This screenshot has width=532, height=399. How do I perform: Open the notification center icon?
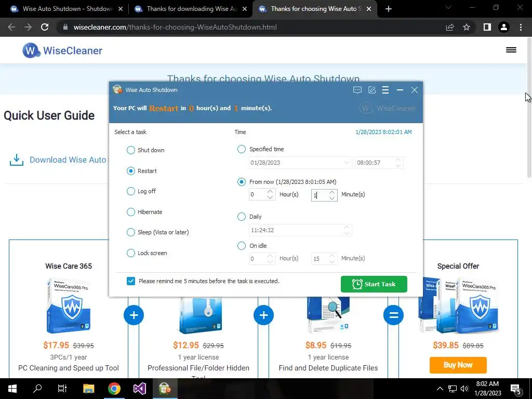(x=516, y=389)
